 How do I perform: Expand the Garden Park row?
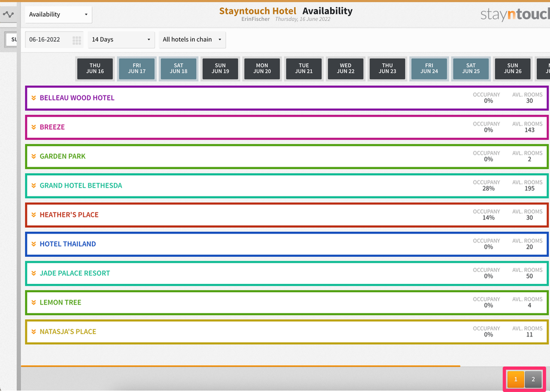(x=33, y=157)
